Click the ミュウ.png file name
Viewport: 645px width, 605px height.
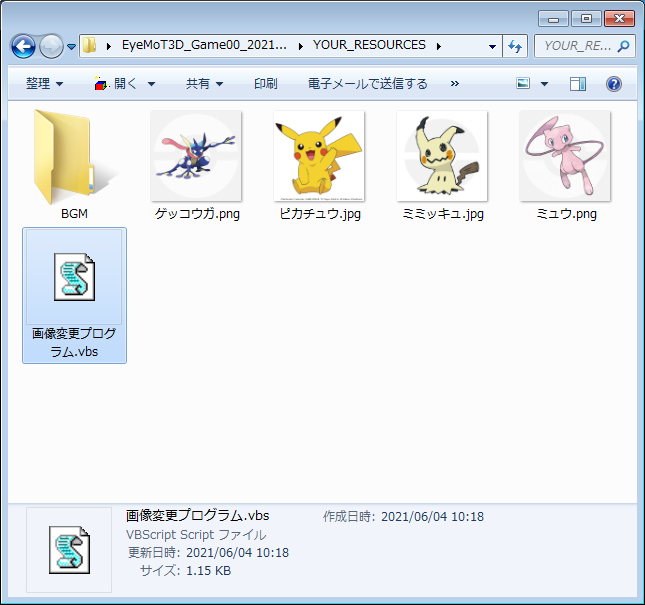pyautogui.click(x=566, y=214)
